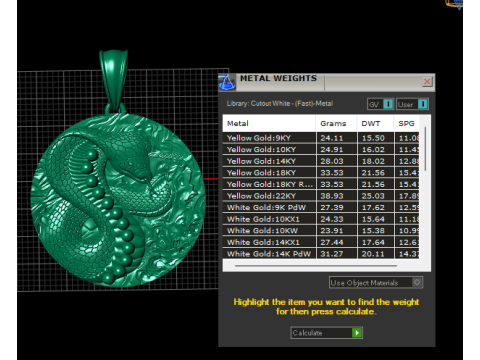Click the horizontal scrollbar of metal list

tap(316, 266)
